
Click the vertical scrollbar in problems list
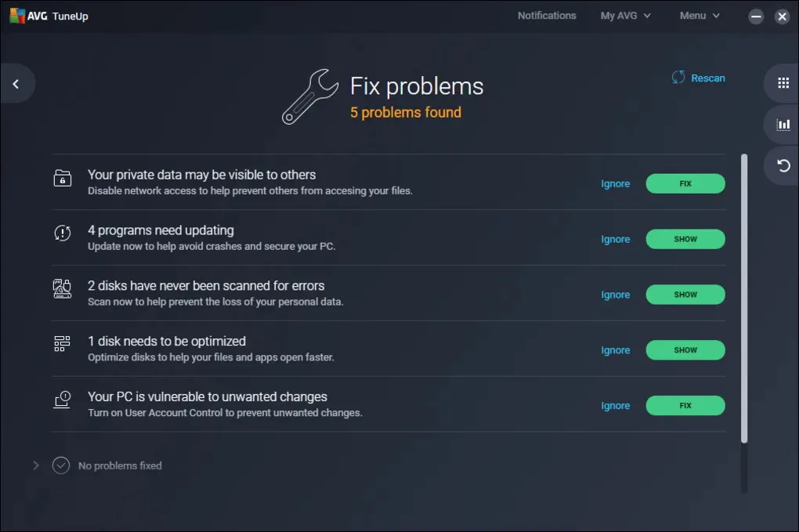(x=743, y=298)
